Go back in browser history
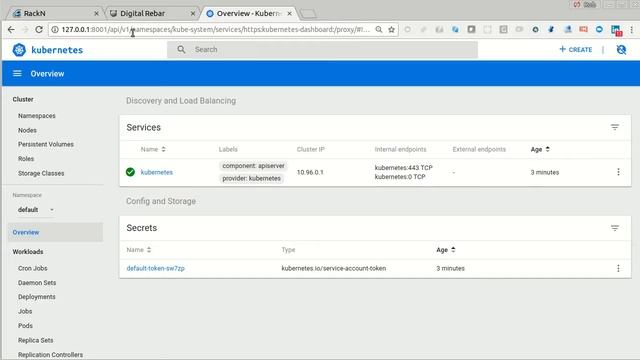The image size is (640, 360). tap(11, 29)
